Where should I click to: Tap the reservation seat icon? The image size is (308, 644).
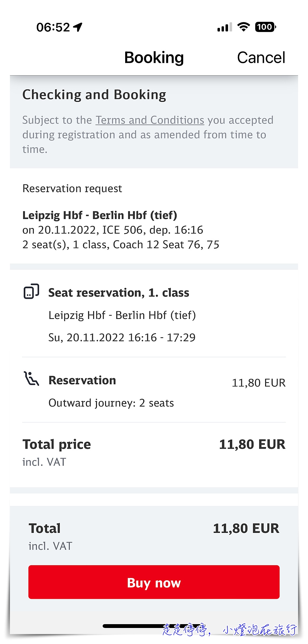coord(31,379)
